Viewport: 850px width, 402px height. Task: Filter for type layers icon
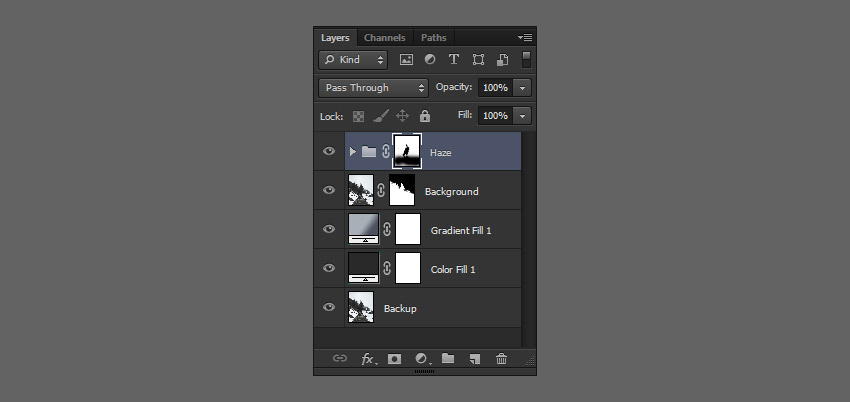pos(454,60)
